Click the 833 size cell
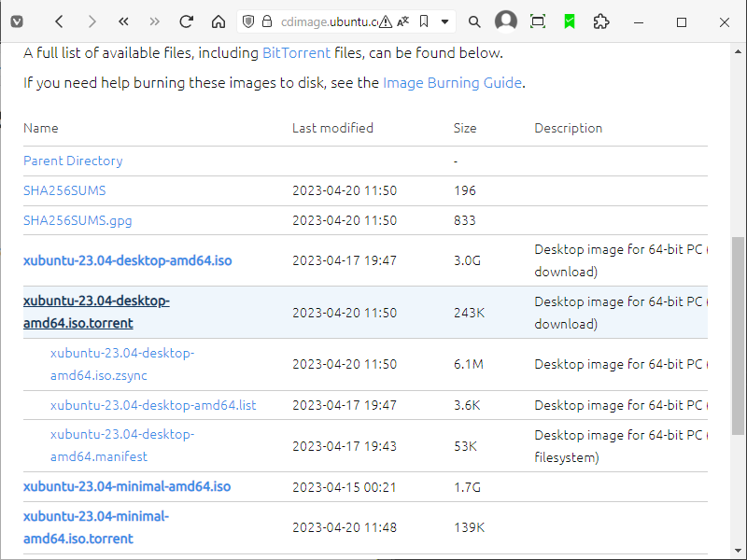This screenshot has height=560, width=747. 465,220
